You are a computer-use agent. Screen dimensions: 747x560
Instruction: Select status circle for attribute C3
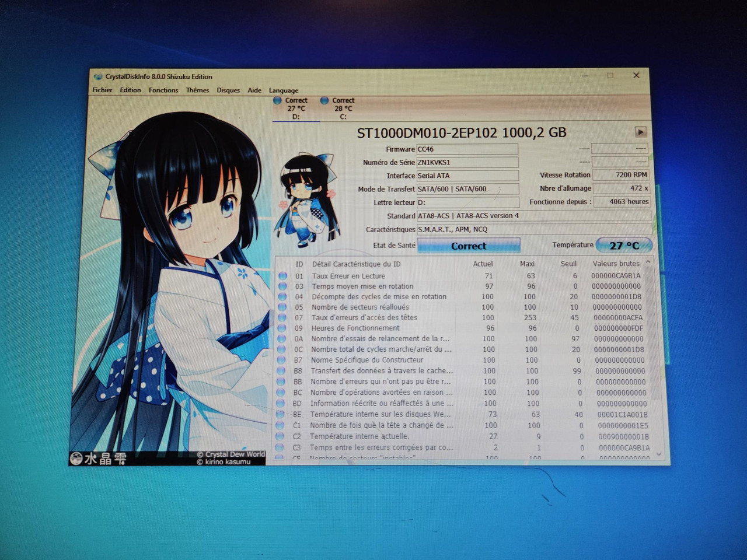(x=280, y=448)
